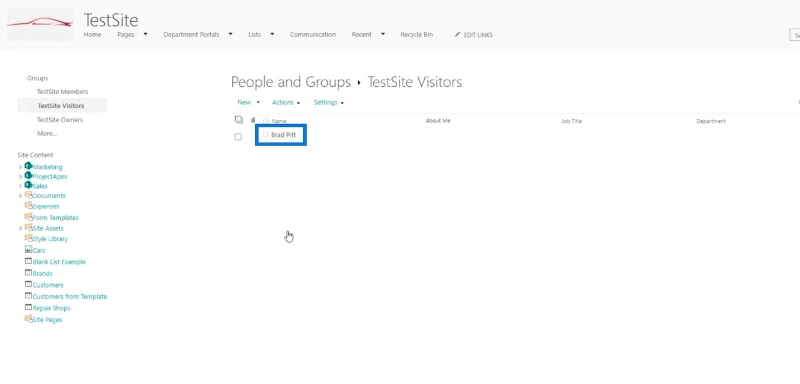
Task: Open the Recent dropdown arrow in top navigation
Action: [383, 34]
